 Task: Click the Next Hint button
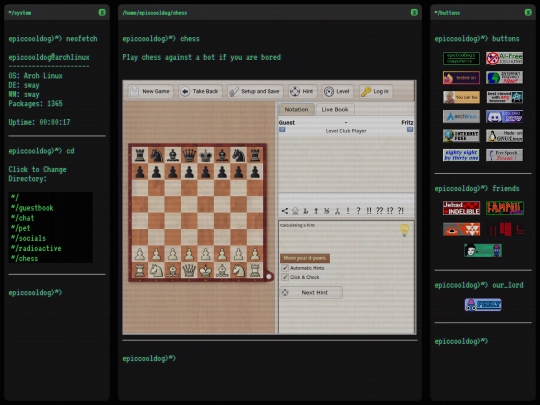tap(311, 292)
